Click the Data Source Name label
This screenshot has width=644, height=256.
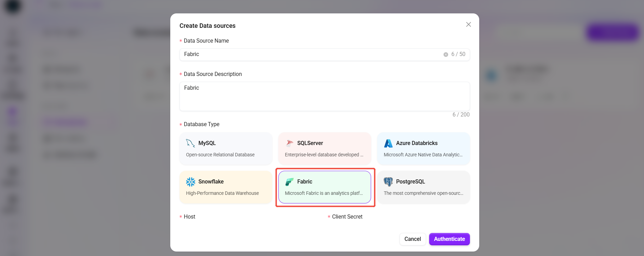pyautogui.click(x=206, y=41)
